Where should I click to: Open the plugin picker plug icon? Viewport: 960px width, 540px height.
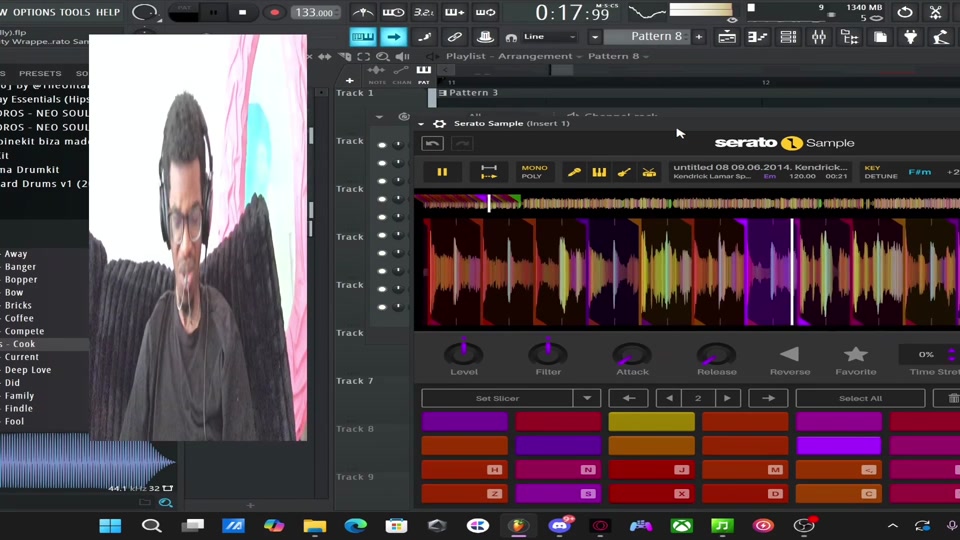point(910,37)
